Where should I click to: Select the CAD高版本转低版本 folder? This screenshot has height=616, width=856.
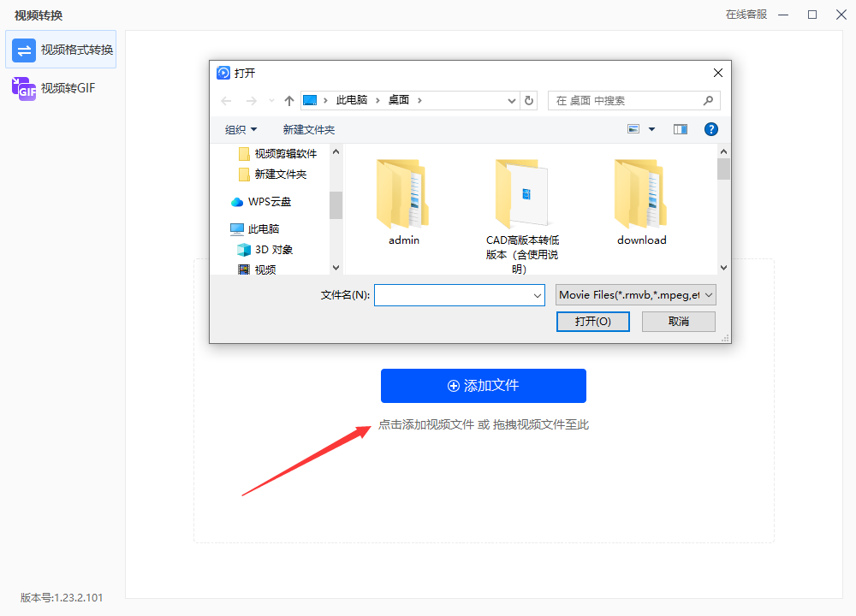pyautogui.click(x=522, y=216)
